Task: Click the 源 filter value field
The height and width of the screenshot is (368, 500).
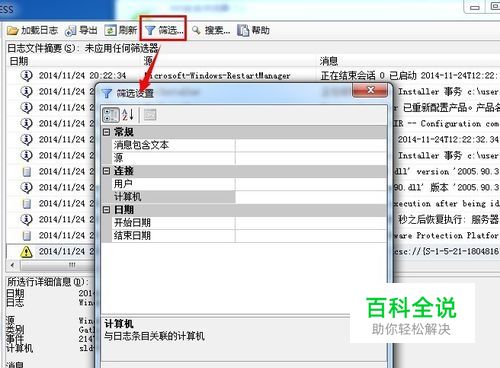Action: click(311, 158)
